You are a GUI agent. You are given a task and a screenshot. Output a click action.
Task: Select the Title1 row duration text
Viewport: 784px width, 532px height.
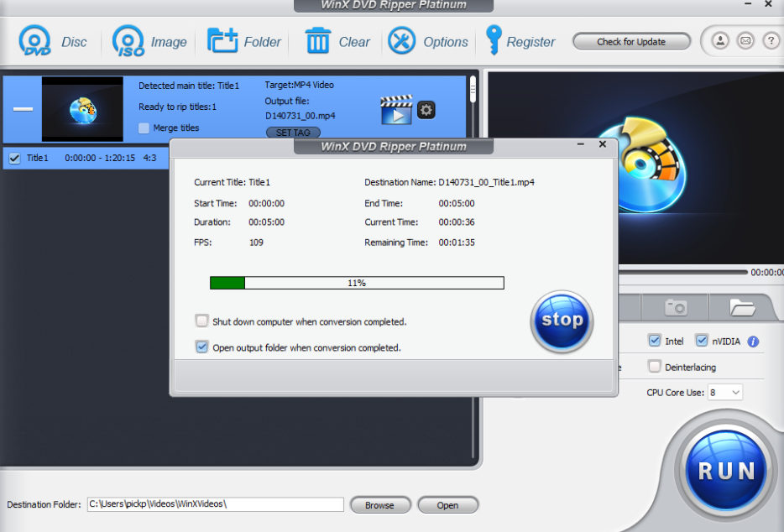(100, 158)
